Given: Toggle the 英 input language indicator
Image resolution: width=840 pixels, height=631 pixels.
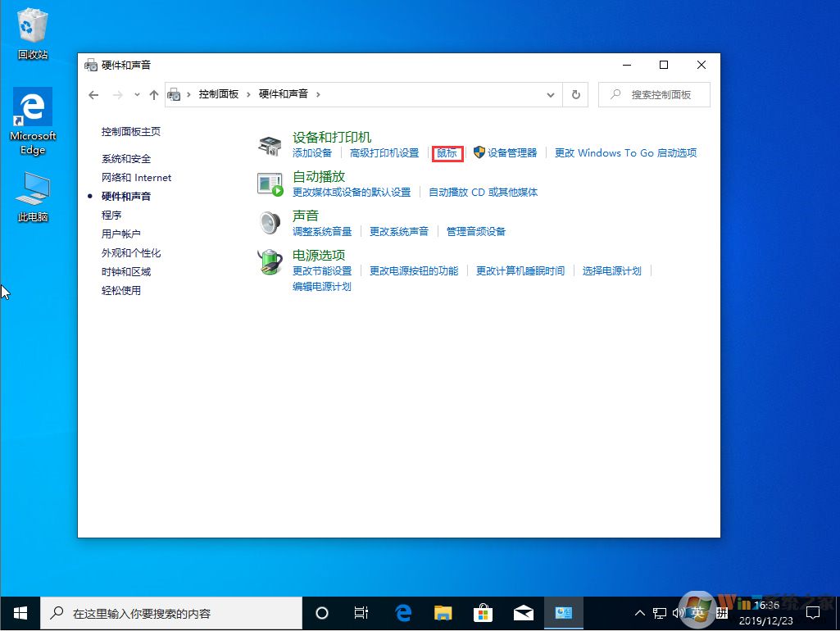Looking at the screenshot, I should pyautogui.click(x=698, y=612).
